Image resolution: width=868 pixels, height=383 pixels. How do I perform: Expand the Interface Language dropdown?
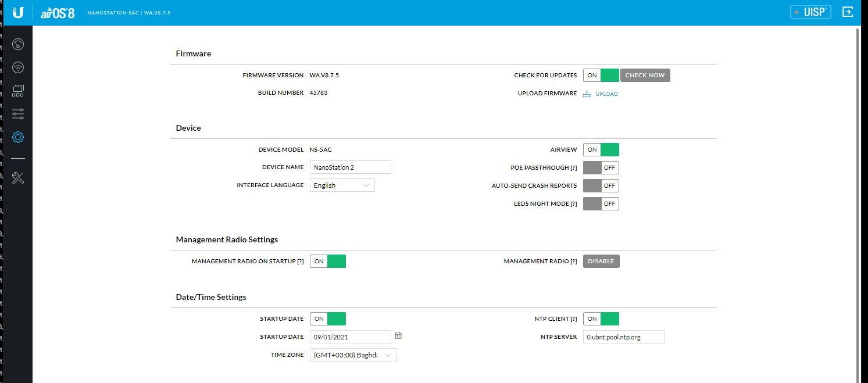coord(342,185)
